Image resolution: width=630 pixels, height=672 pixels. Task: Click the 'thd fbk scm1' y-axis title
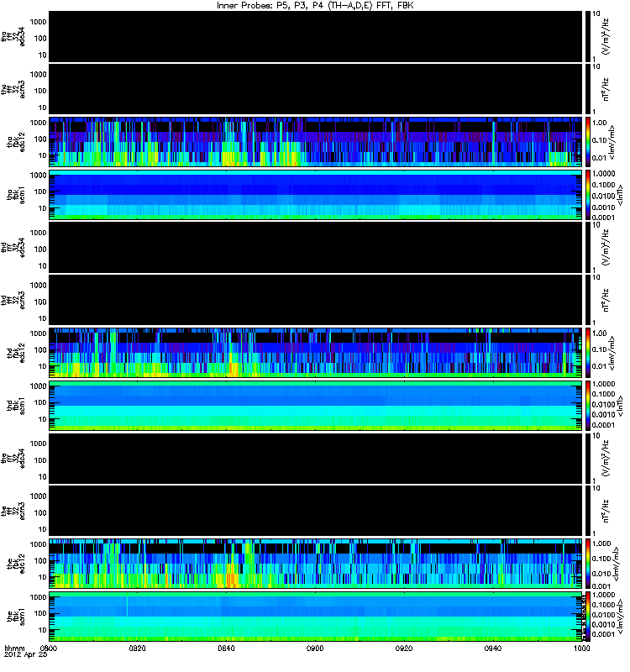pos(16,406)
